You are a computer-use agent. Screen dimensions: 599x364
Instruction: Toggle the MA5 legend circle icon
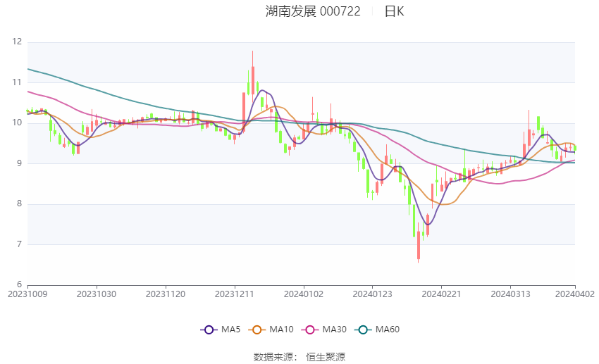[209, 330]
